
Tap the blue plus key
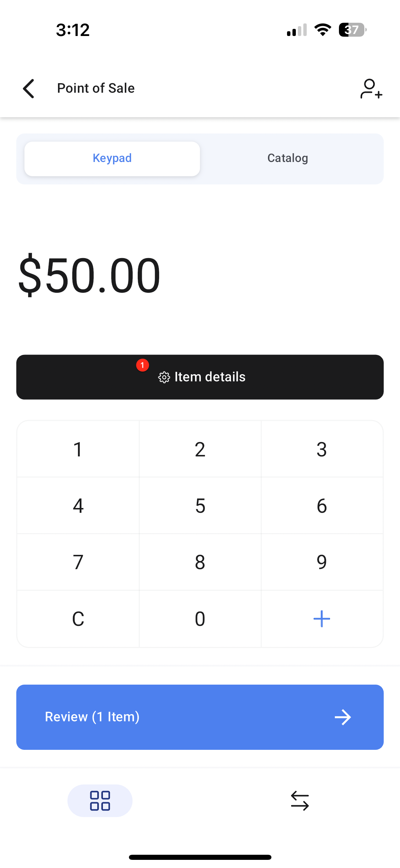[322, 619]
